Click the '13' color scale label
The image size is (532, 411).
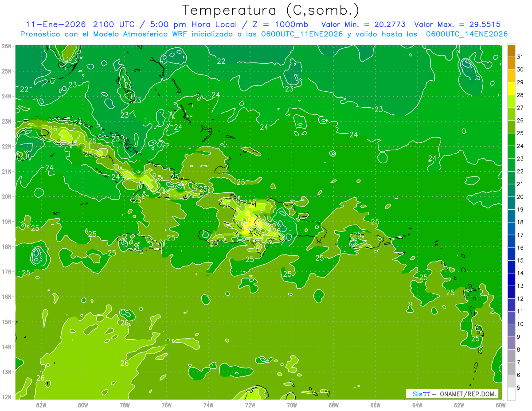click(520, 286)
